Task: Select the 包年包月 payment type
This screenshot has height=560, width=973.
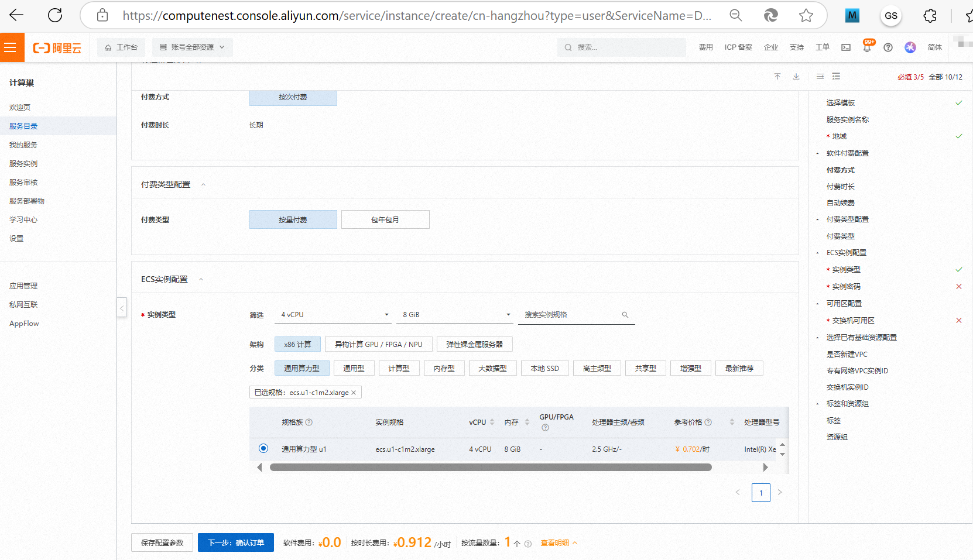Action: point(385,219)
